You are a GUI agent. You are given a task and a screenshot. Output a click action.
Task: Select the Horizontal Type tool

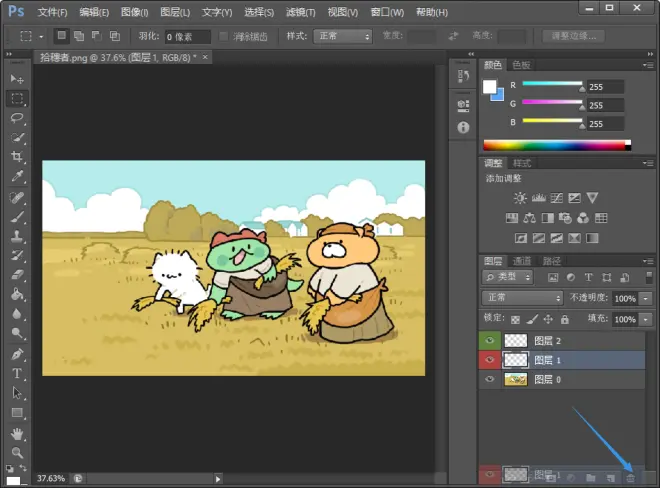(x=17, y=373)
